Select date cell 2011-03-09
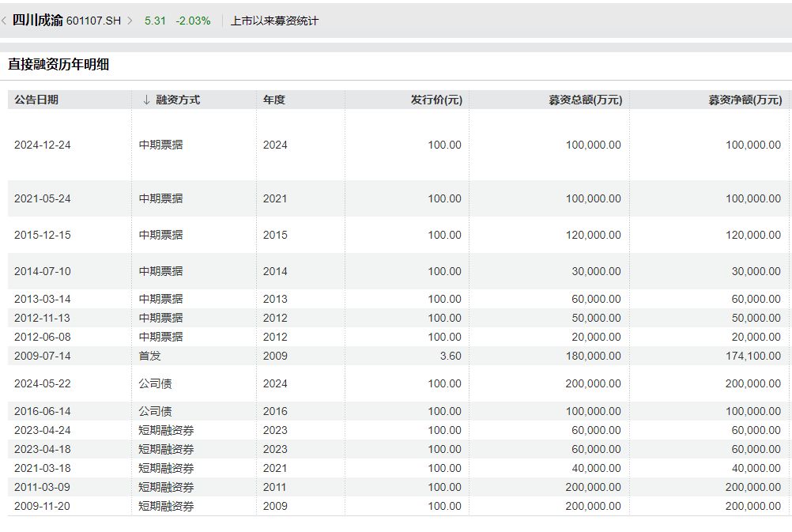792x532 pixels. pos(43,487)
